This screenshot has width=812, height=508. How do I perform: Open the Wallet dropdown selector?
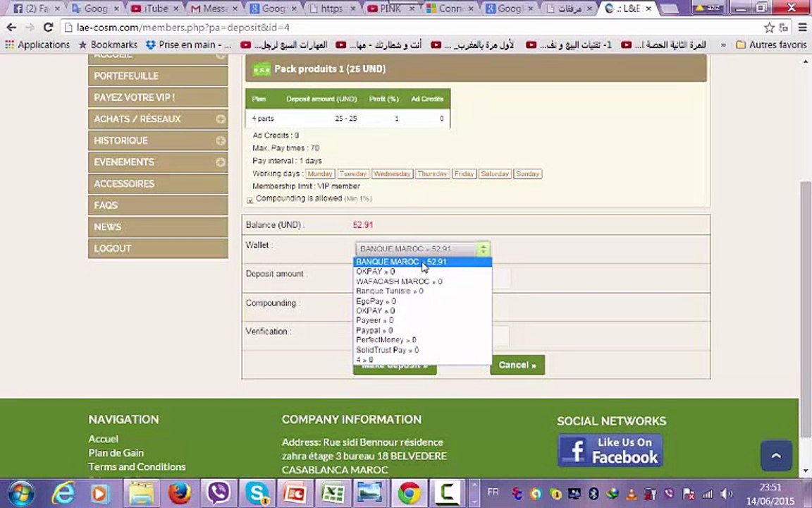coord(422,249)
